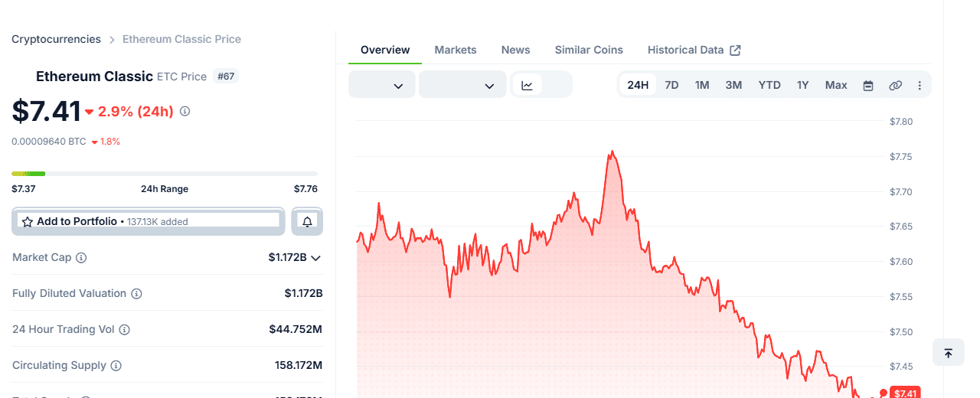Viewport: 980px width, 398px height.
Task: Click the Ethereum Classic Price breadcrumb
Action: coord(181,39)
